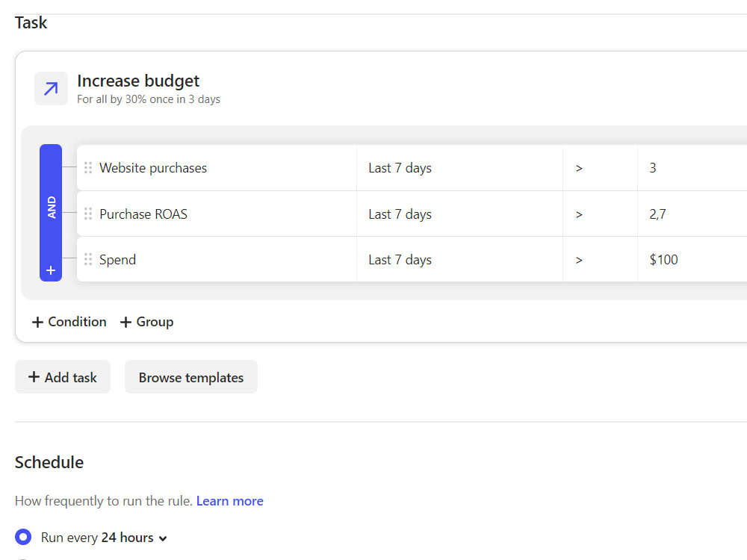Open Browse templates
This screenshot has width=747, height=560.
(191, 377)
